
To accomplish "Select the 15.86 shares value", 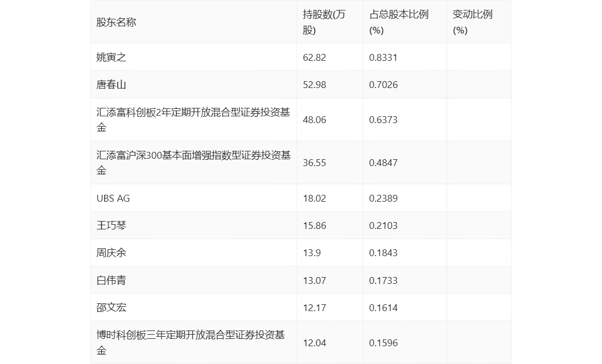I will [x=314, y=226].
